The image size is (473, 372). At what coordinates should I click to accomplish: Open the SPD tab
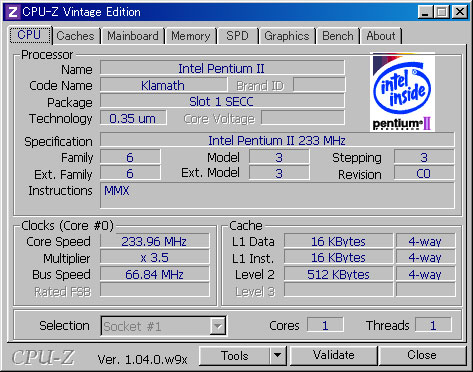pos(238,36)
